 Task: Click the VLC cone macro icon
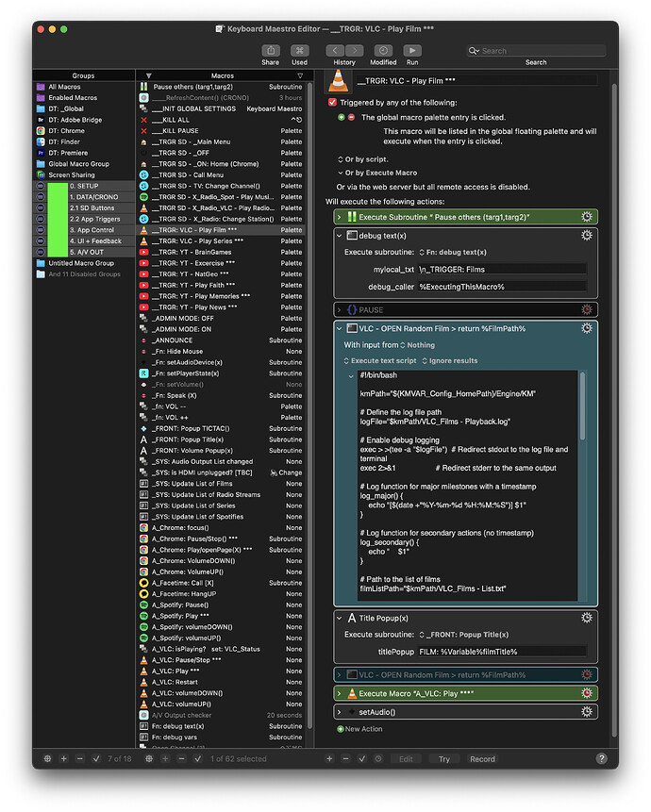(339, 81)
